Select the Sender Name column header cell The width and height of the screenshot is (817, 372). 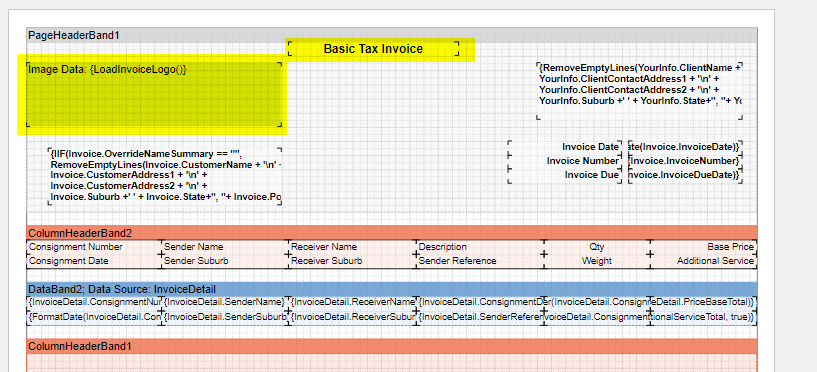click(225, 247)
